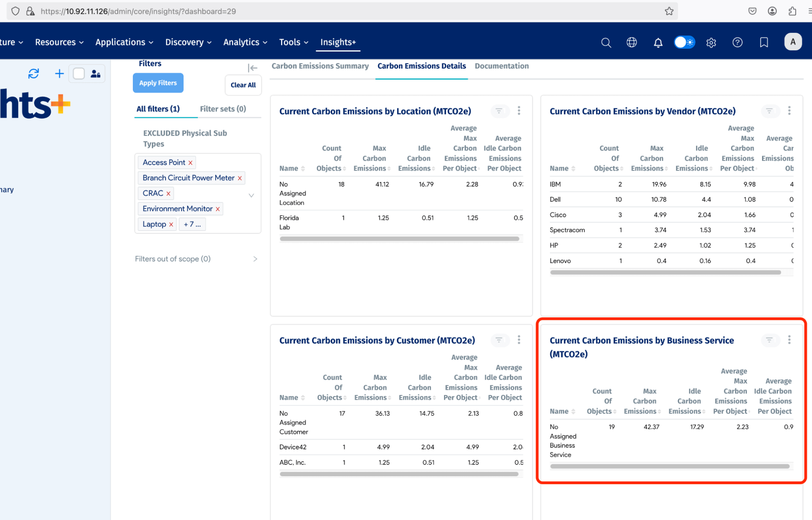Click the help question mark icon

click(737, 42)
